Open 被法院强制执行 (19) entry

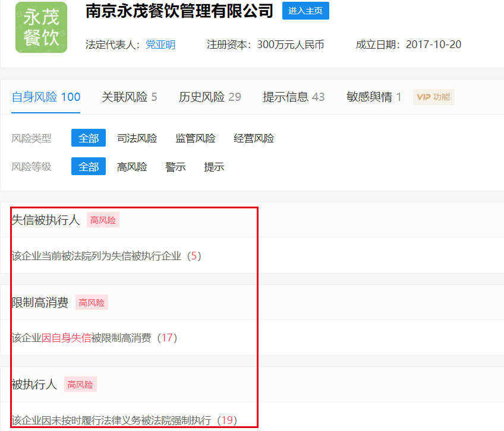[124, 420]
